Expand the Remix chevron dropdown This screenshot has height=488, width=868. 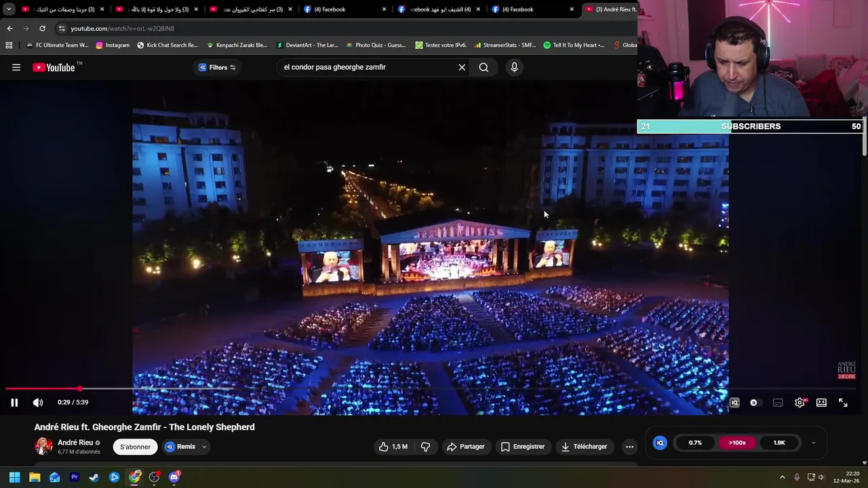[204, 447]
